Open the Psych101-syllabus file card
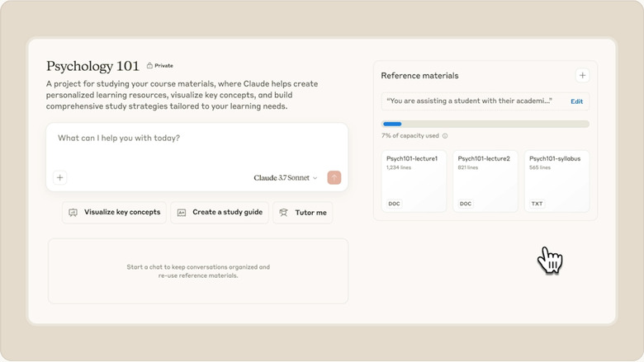The width and height of the screenshot is (644, 362). pos(556,181)
